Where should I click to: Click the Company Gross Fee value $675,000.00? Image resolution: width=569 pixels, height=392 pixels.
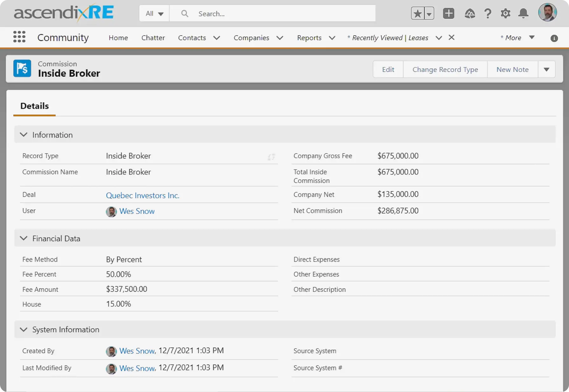pyautogui.click(x=398, y=156)
